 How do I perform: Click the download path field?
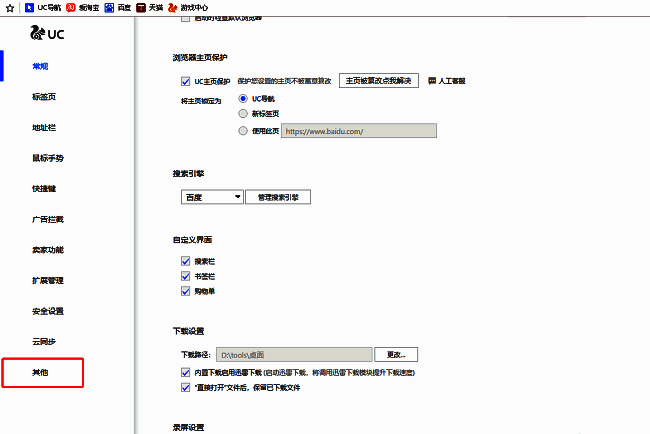pyautogui.click(x=294, y=355)
